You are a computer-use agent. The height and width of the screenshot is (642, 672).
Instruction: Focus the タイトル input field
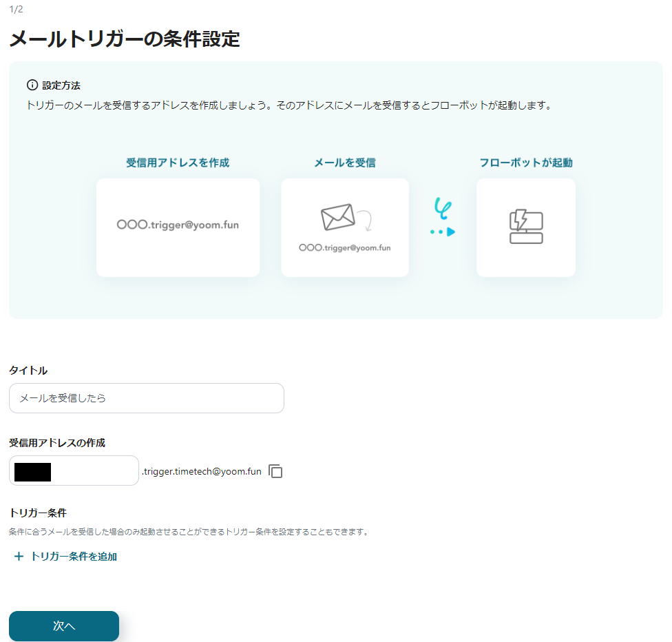[147, 398]
